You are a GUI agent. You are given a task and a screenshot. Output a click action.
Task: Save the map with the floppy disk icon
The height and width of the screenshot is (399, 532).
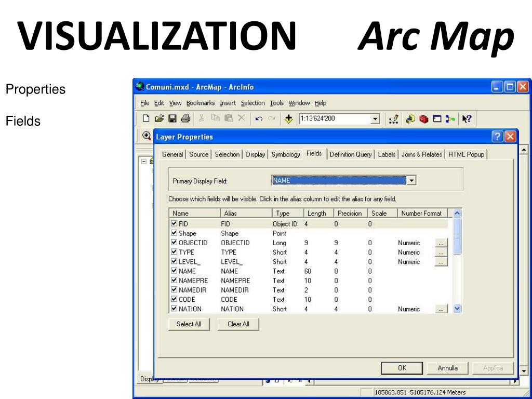172,118
